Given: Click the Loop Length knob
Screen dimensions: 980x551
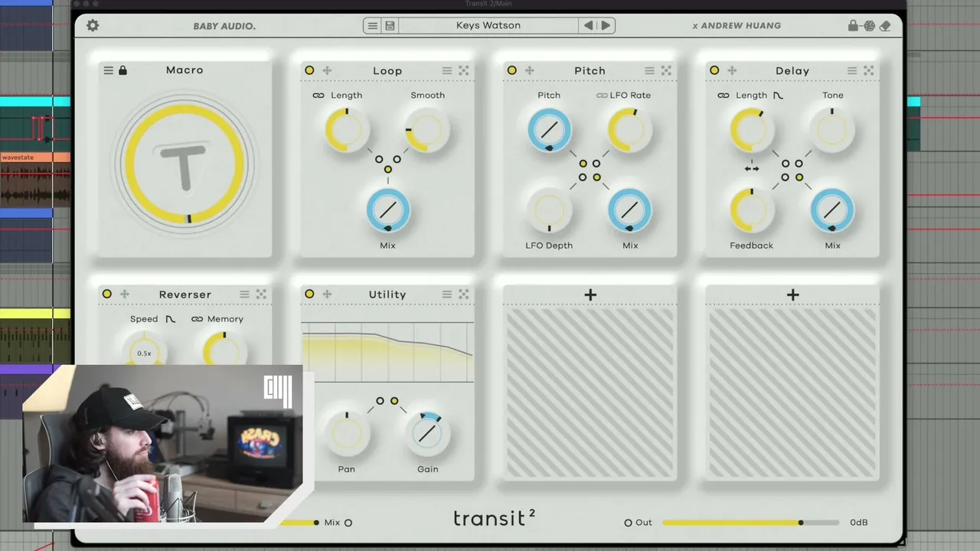Looking at the screenshot, I should (347, 130).
